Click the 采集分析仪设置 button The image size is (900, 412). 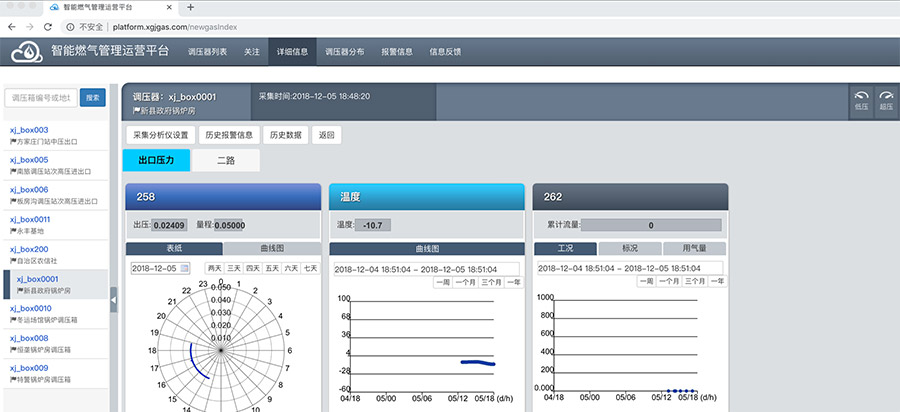click(161, 135)
